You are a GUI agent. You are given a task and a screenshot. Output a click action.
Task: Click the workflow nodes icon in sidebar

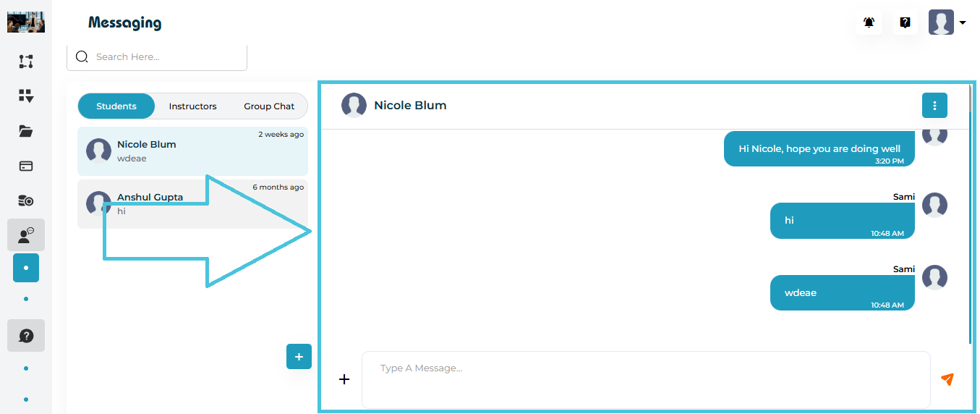26,62
